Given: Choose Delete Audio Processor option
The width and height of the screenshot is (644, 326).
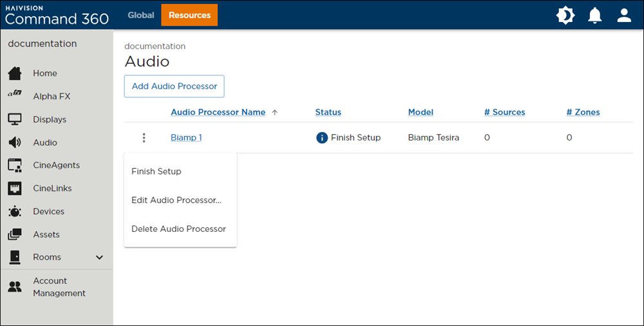Looking at the screenshot, I should [x=178, y=229].
